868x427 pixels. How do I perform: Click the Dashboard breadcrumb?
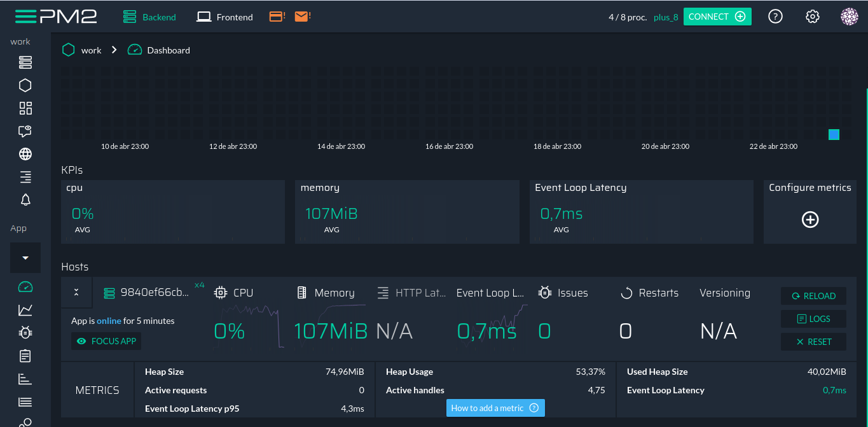[169, 50]
